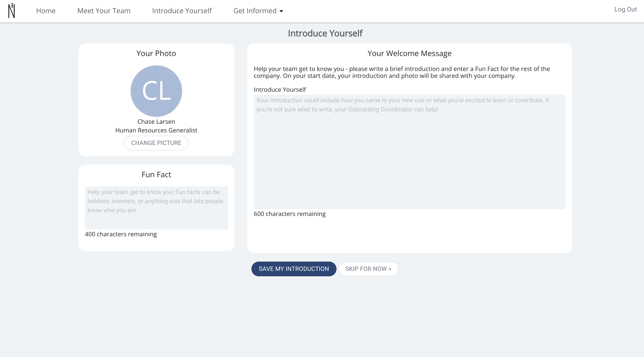The image size is (644, 357).
Task: Choose Skip For Now
Action: pos(368,269)
